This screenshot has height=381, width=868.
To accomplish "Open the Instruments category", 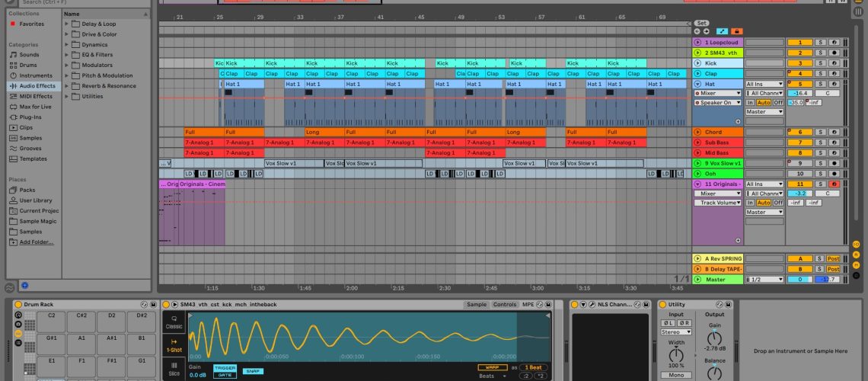I will point(36,76).
